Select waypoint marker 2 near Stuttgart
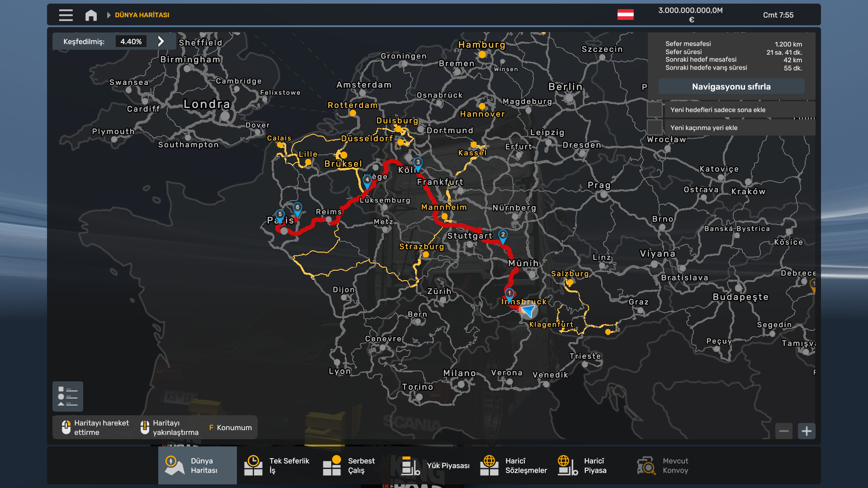The width and height of the screenshot is (868, 488). (x=503, y=235)
